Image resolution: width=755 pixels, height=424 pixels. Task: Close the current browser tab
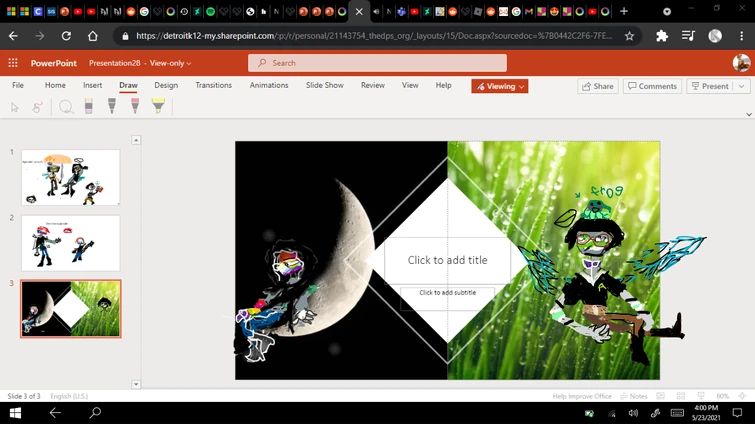pos(359,12)
